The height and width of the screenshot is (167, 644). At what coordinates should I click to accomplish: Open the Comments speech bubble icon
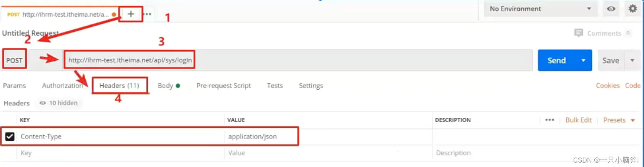tap(578, 33)
